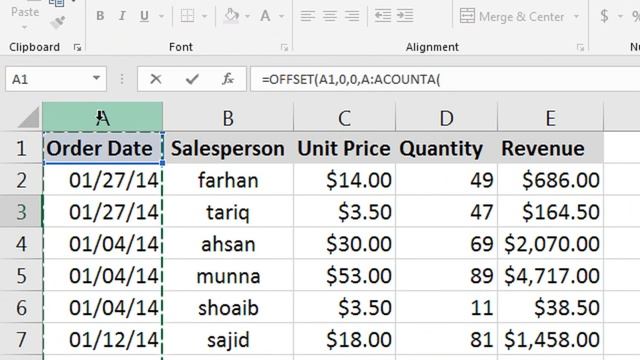Select column E header
The image size is (640, 360).
point(551,117)
